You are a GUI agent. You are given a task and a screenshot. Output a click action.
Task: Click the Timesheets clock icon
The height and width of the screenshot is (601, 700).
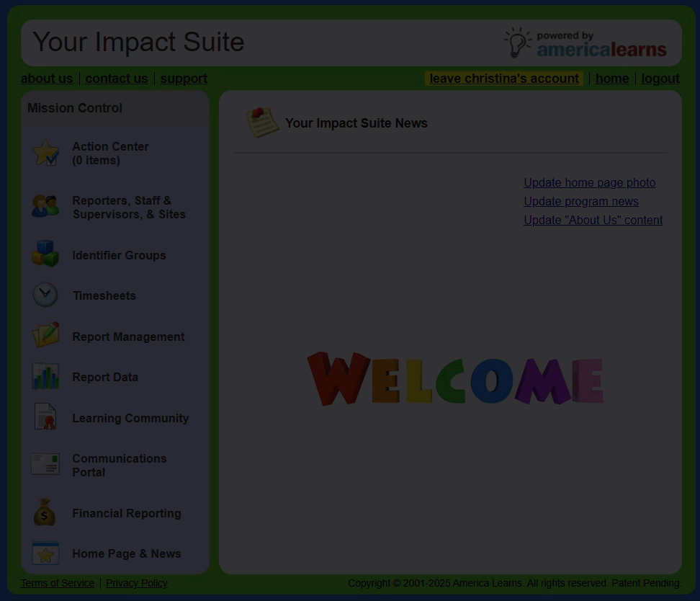[45, 295]
